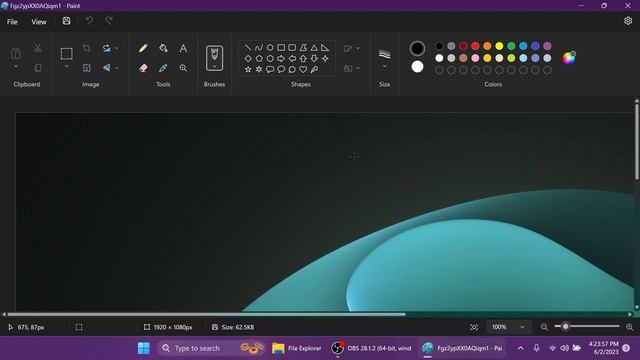Viewport: 640px width, 360px height.
Task: Open the File menu
Action: pyautogui.click(x=12, y=22)
